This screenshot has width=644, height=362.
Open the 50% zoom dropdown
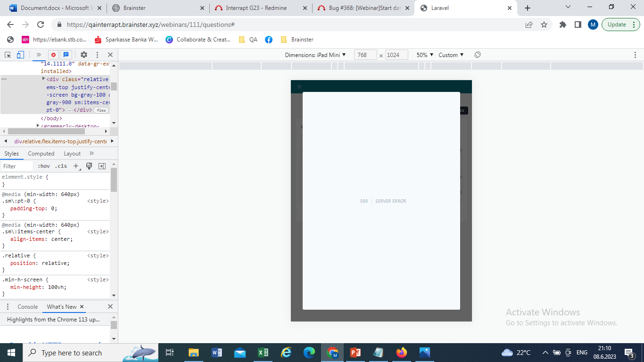pyautogui.click(x=425, y=55)
